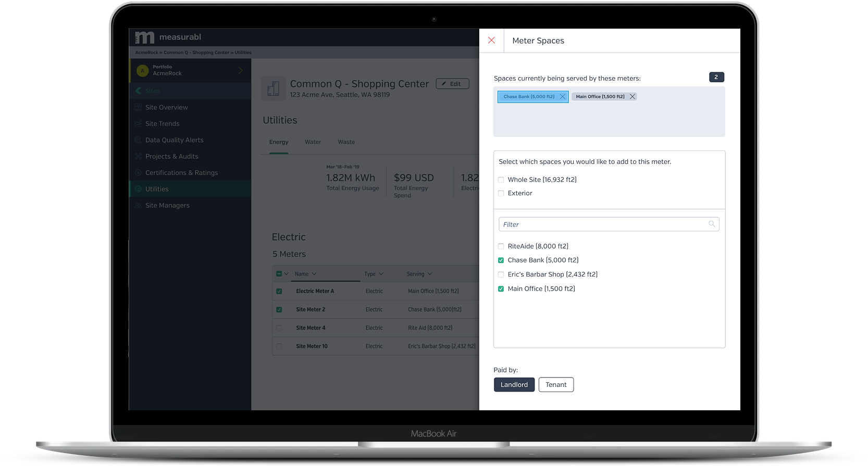Click the Site Overview sidebar icon
The height and width of the screenshot is (466, 868).
pyautogui.click(x=138, y=107)
